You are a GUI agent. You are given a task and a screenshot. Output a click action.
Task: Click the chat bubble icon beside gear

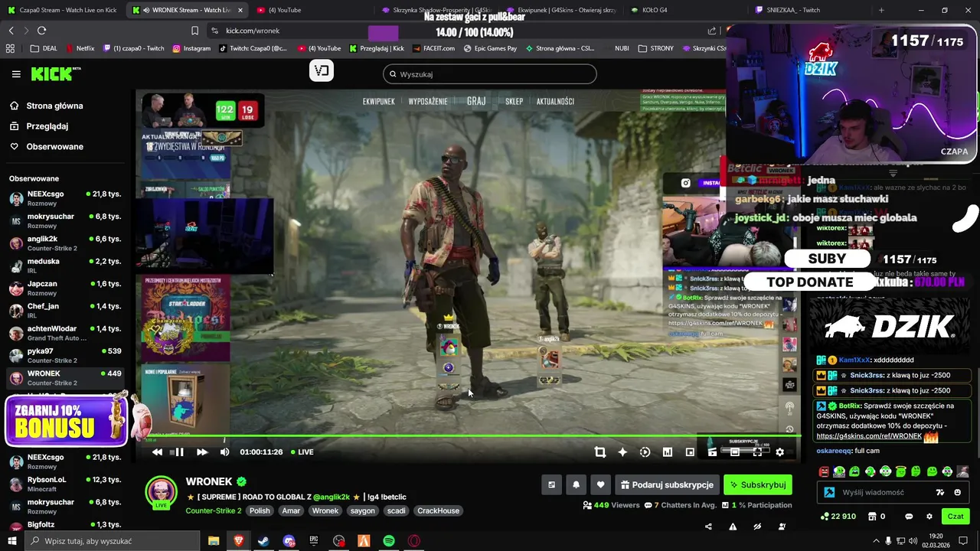tap(909, 517)
